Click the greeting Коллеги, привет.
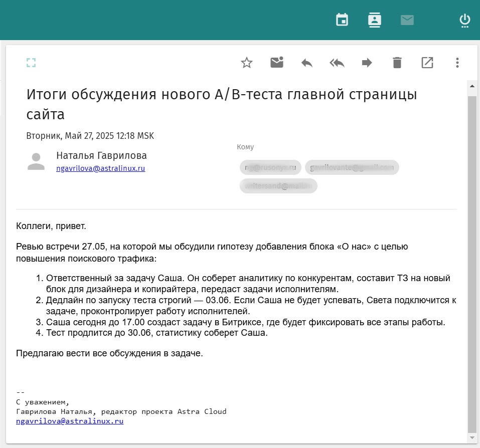 (x=51, y=226)
